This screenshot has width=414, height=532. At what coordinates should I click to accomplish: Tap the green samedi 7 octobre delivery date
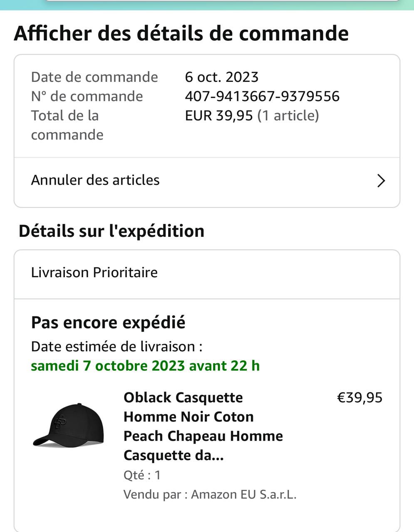coord(145,366)
